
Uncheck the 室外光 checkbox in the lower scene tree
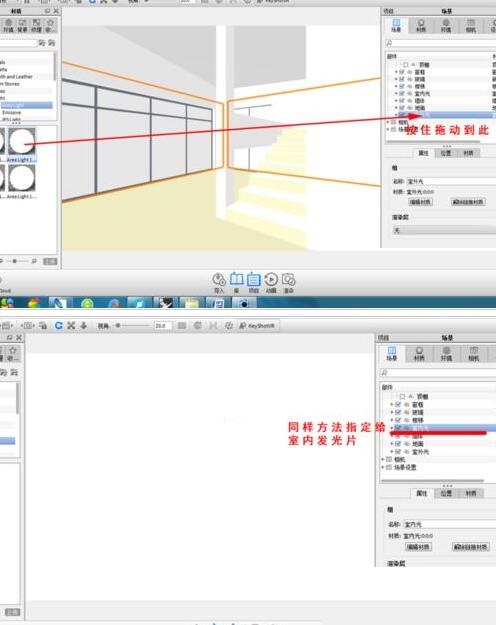click(398, 452)
